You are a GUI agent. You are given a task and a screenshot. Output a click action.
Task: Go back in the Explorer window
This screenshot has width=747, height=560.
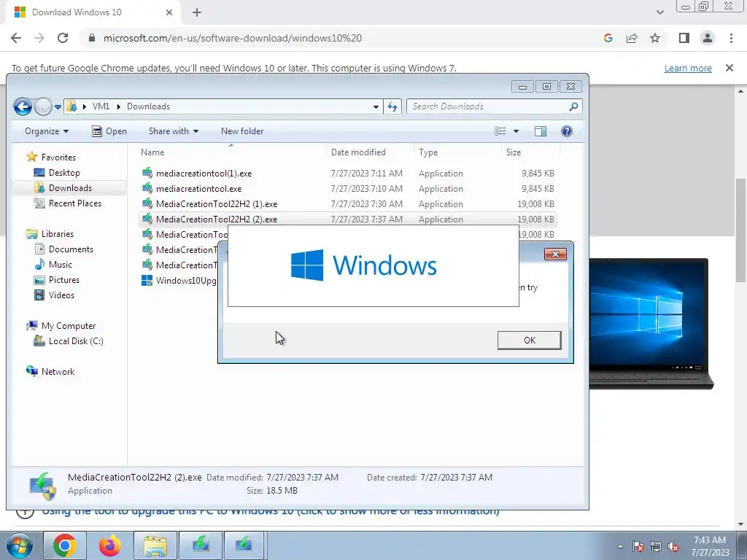[23, 106]
